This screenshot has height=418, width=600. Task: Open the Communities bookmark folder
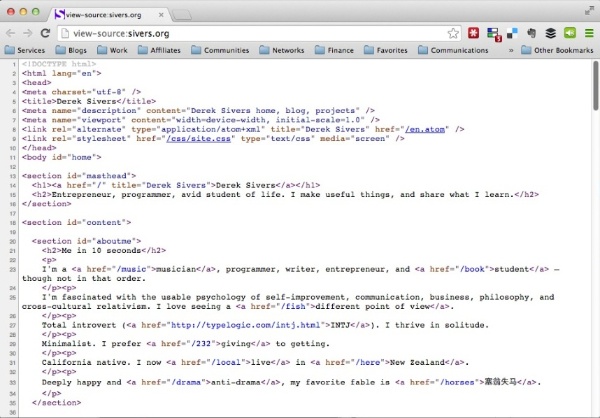(x=220, y=50)
